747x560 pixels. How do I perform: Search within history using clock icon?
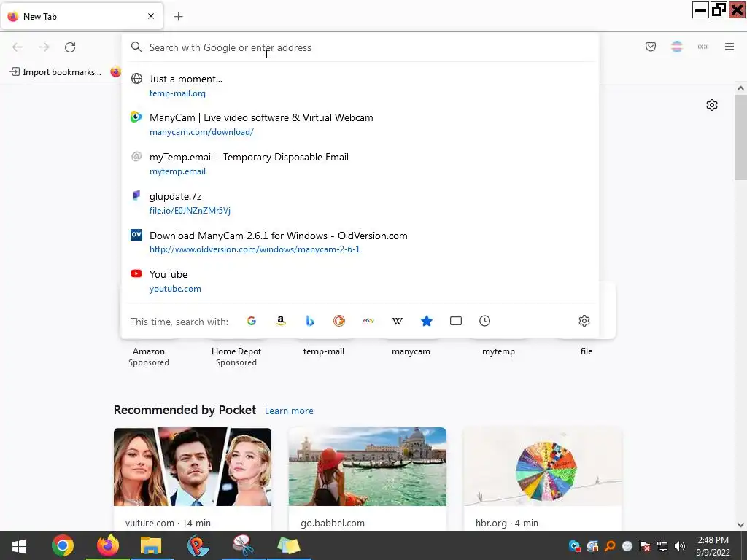484,321
